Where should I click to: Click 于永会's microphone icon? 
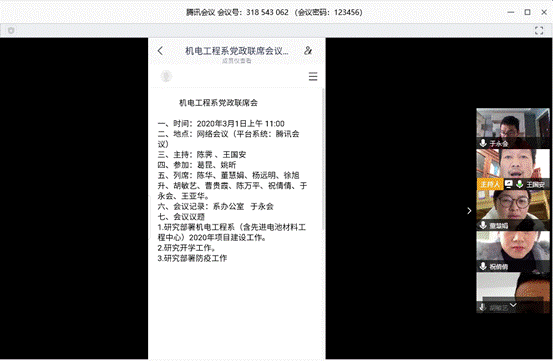pyautogui.click(x=483, y=143)
